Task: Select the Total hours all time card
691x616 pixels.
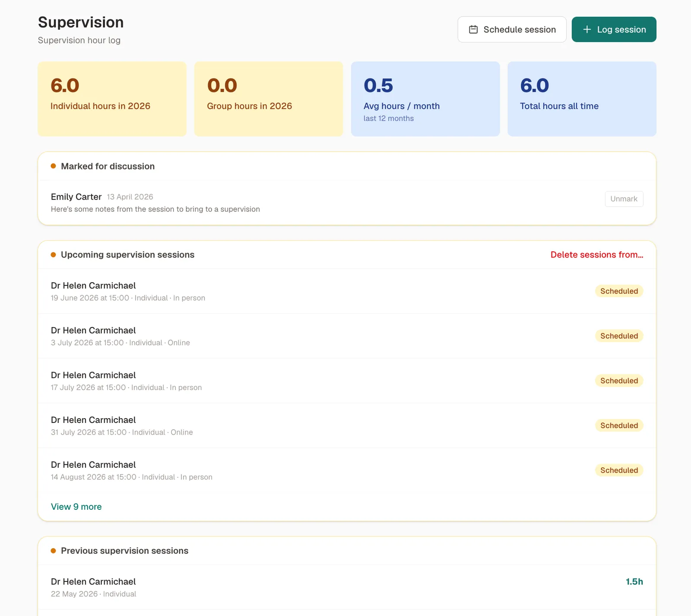Action: (x=582, y=99)
